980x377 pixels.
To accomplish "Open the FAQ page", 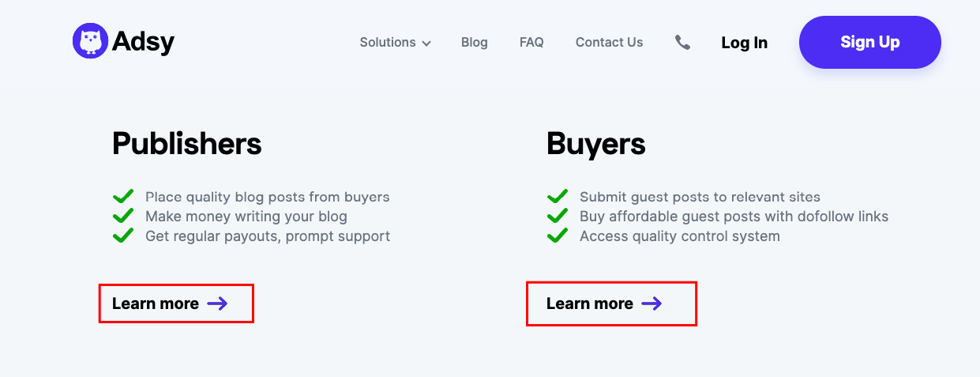I will (x=531, y=43).
